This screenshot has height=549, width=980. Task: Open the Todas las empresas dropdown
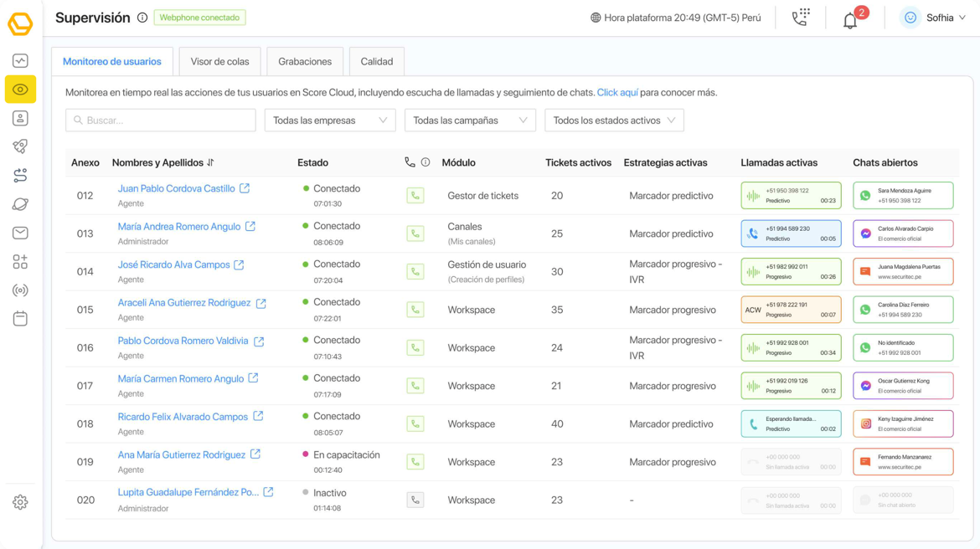330,120
